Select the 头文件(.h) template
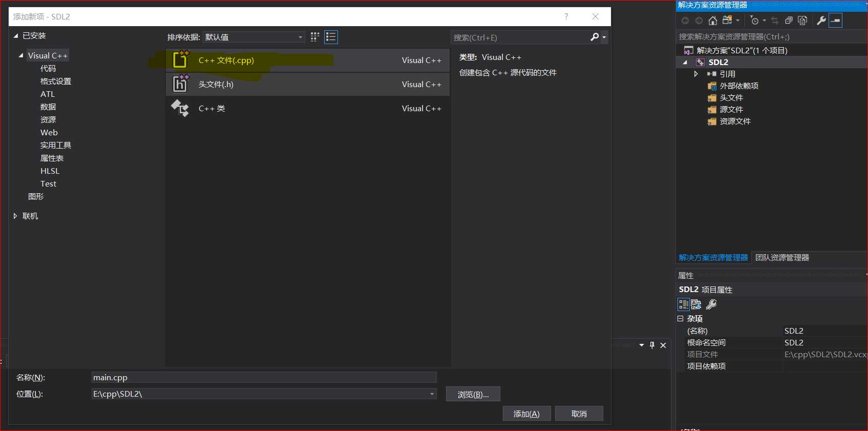This screenshot has height=431, width=868. pos(308,85)
